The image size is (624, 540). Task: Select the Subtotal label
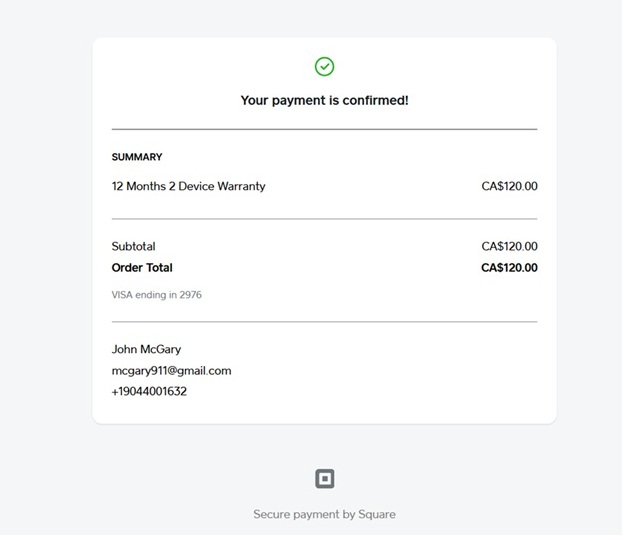click(133, 247)
